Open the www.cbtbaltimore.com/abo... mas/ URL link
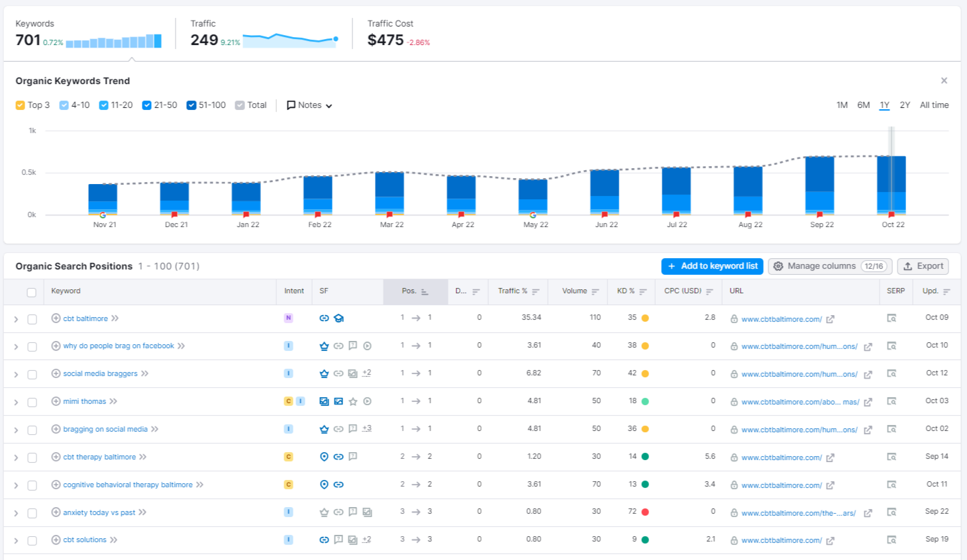 800,402
